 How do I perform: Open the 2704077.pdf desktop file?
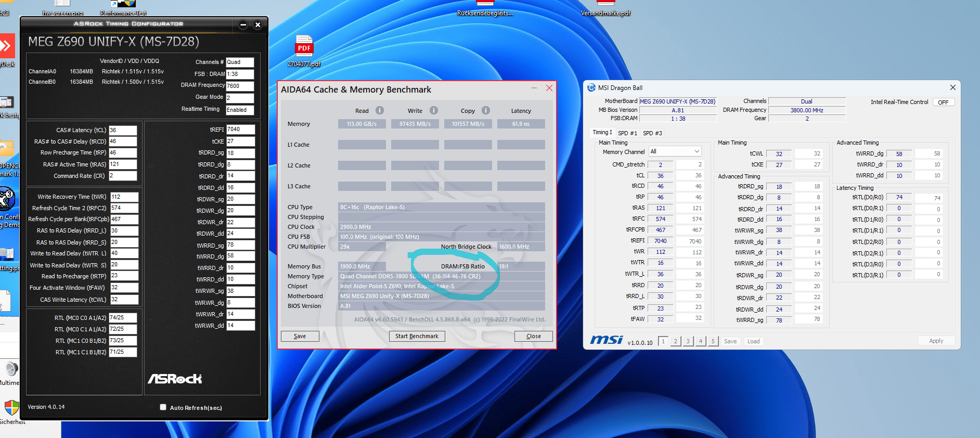(304, 51)
